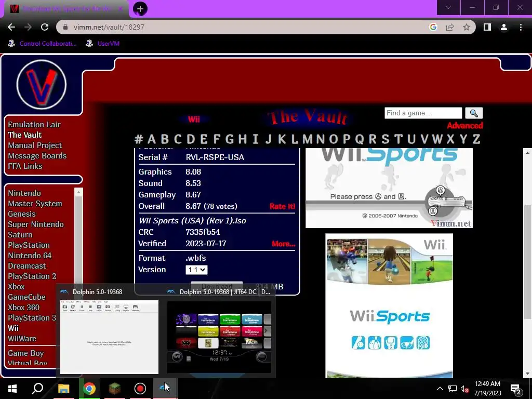Click the magnifier search button beside Find a game
The height and width of the screenshot is (399, 532).
pos(474,113)
